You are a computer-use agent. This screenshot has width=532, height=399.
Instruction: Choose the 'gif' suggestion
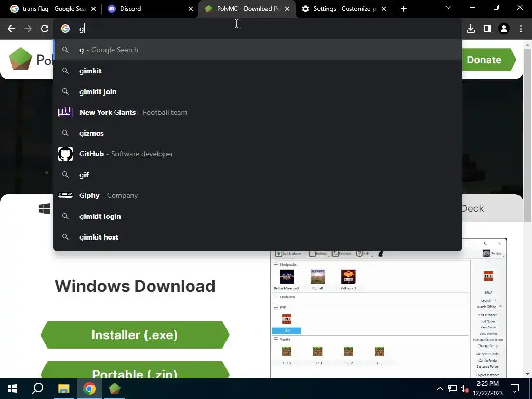pos(258,175)
